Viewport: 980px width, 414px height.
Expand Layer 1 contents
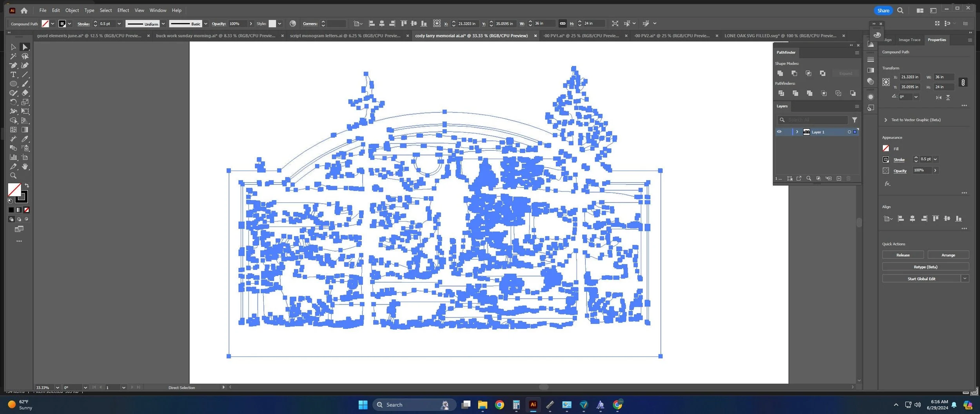pos(797,132)
